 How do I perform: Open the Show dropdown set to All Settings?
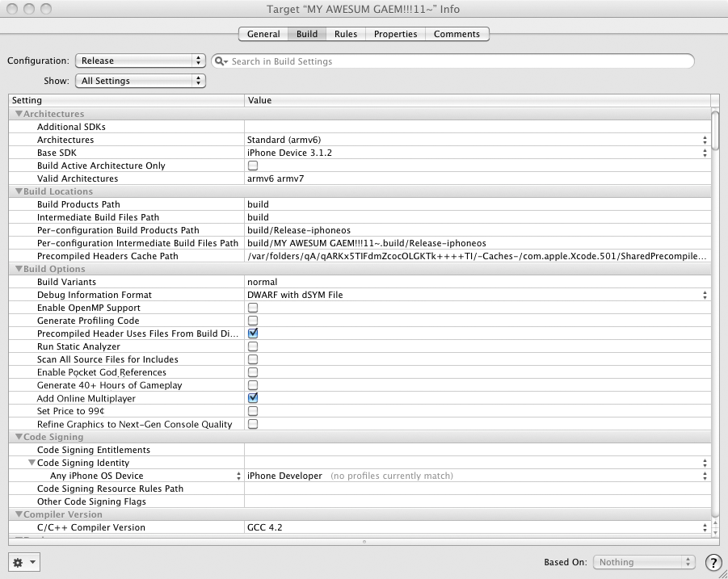[x=141, y=81]
